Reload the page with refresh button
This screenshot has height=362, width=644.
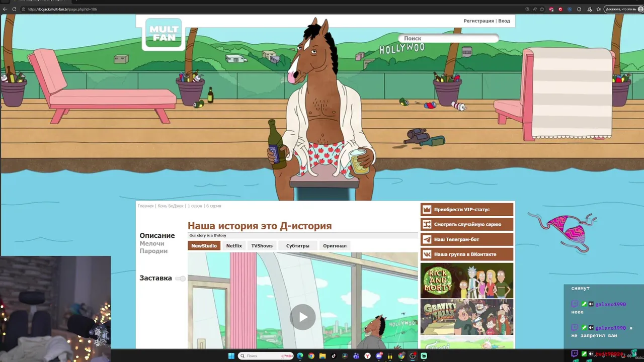point(14,9)
